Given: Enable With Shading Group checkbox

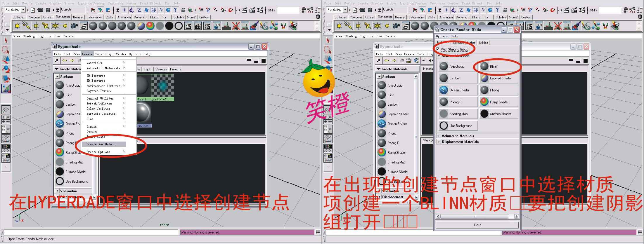Looking at the screenshot, I should click(x=438, y=49).
